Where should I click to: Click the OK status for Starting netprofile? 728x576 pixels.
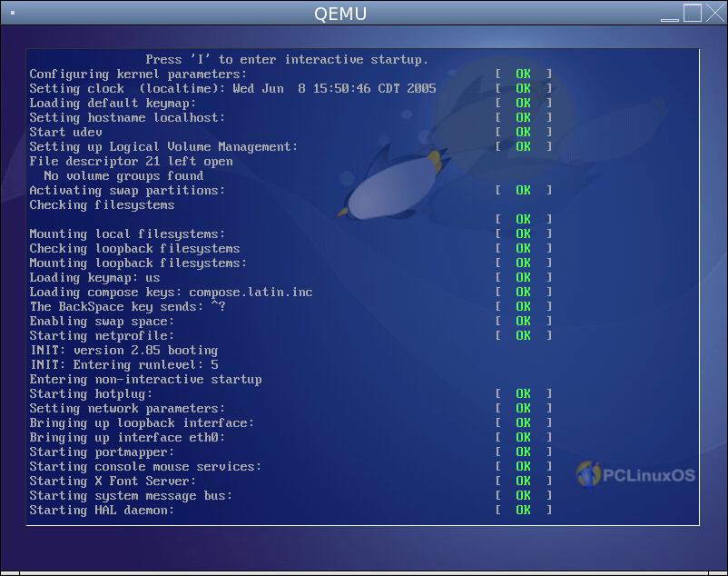[x=523, y=335]
